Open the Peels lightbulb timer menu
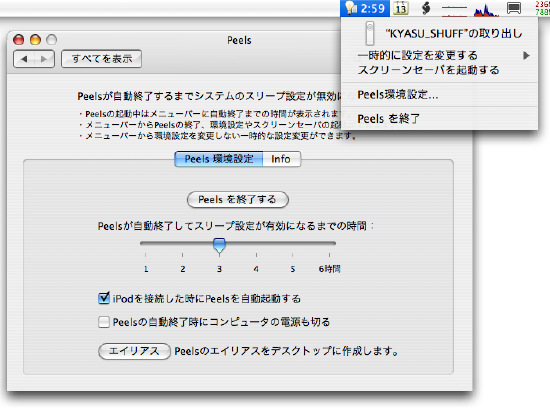 point(365,8)
